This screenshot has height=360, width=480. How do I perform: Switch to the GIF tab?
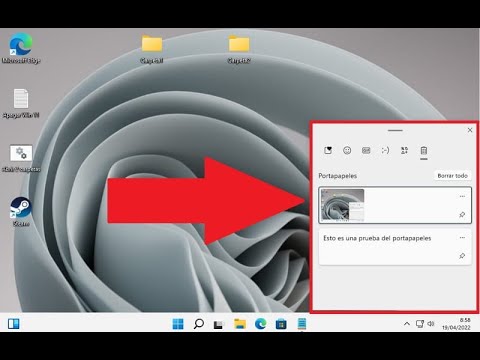(366, 150)
